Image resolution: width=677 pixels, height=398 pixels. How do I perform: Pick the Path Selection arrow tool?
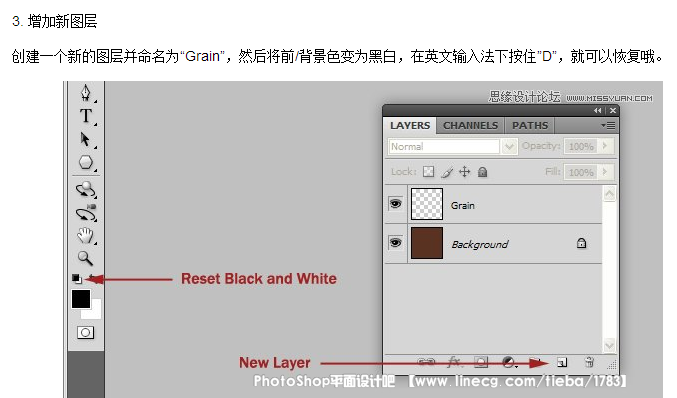(85, 139)
